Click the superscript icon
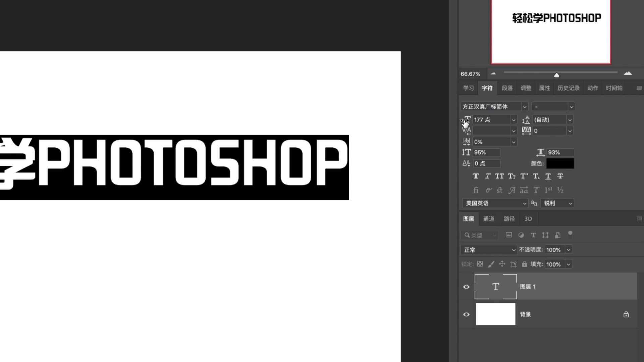This screenshot has width=644, height=362. coord(524,176)
